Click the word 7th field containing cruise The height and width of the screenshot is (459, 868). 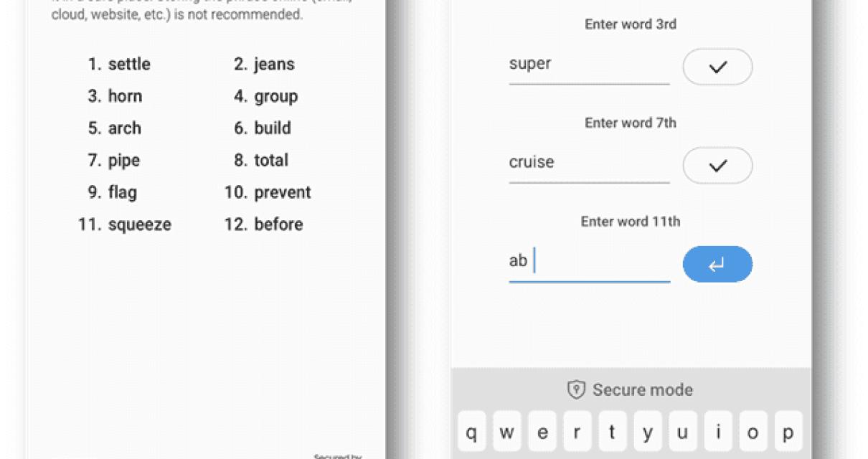point(588,163)
